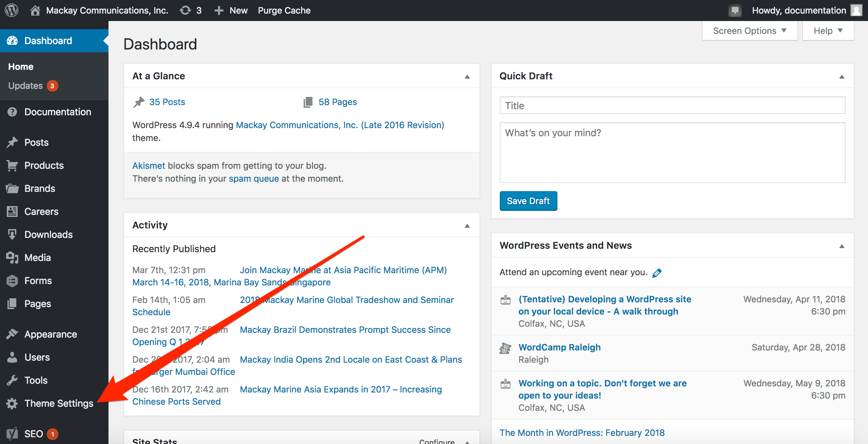Click the Documentation question mark icon
This screenshot has height=444, width=868.
click(x=12, y=112)
